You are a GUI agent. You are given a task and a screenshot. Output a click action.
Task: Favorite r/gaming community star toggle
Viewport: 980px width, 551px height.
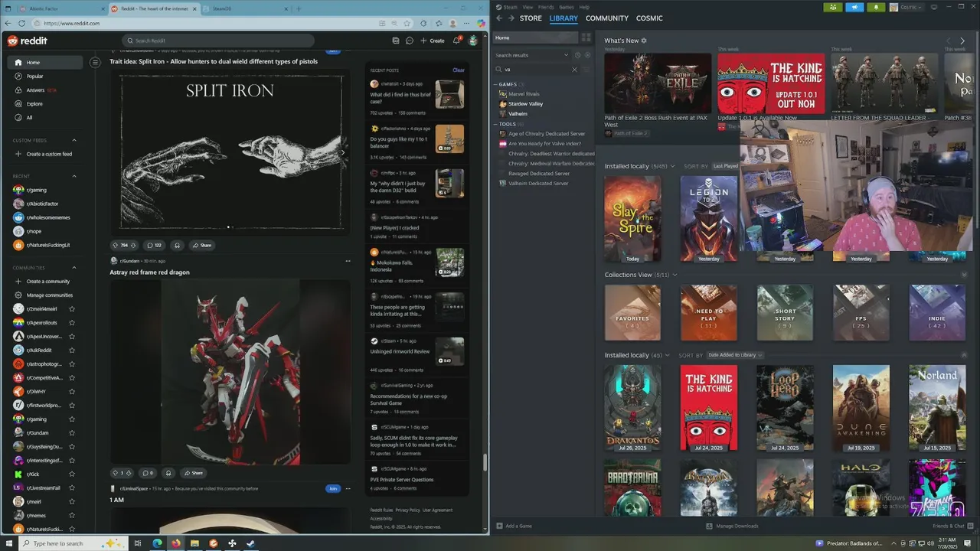pos(72,419)
